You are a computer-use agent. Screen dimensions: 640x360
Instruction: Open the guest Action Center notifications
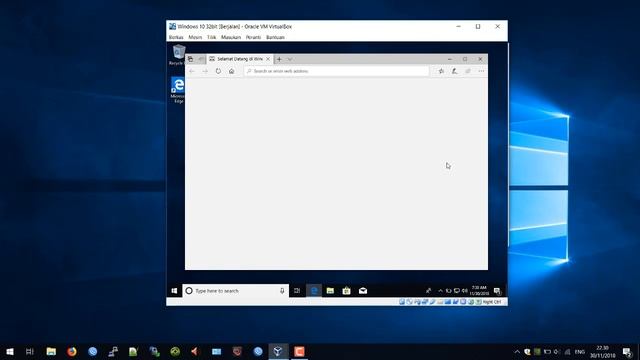pyautogui.click(x=498, y=291)
